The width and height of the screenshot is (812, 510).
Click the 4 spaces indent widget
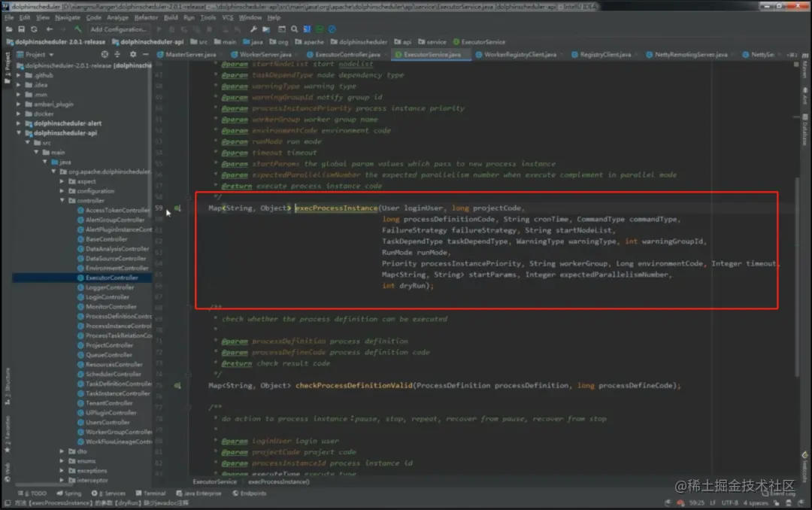[x=756, y=502]
